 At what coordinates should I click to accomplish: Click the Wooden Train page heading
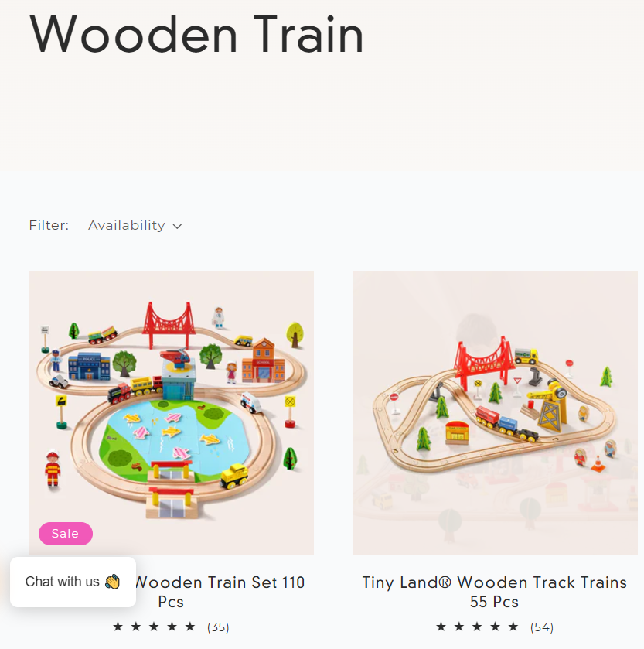click(196, 34)
